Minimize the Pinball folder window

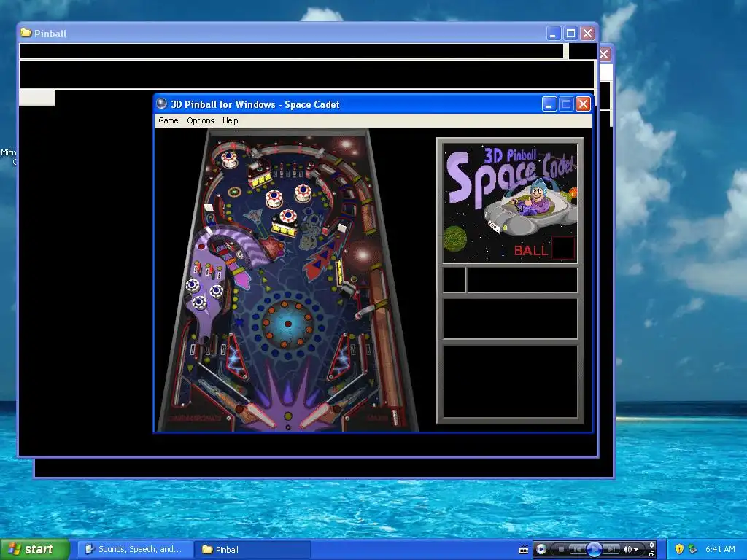pyautogui.click(x=553, y=34)
